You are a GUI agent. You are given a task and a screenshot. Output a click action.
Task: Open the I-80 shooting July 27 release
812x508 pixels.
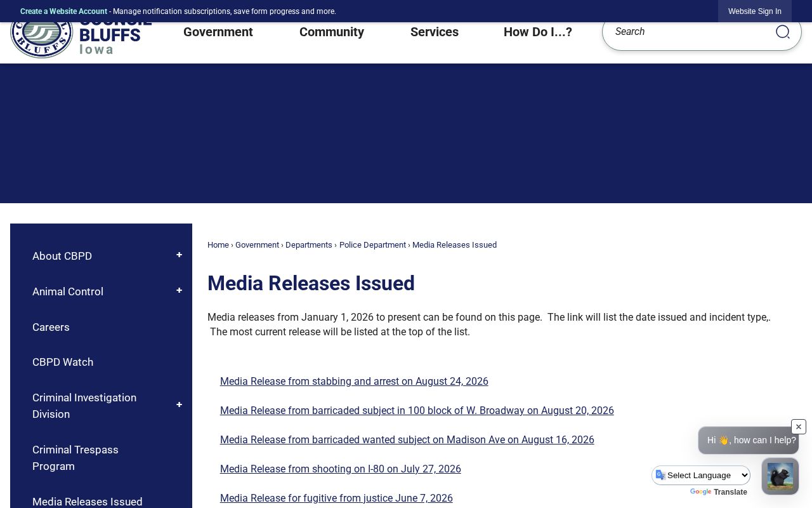pos(341,469)
